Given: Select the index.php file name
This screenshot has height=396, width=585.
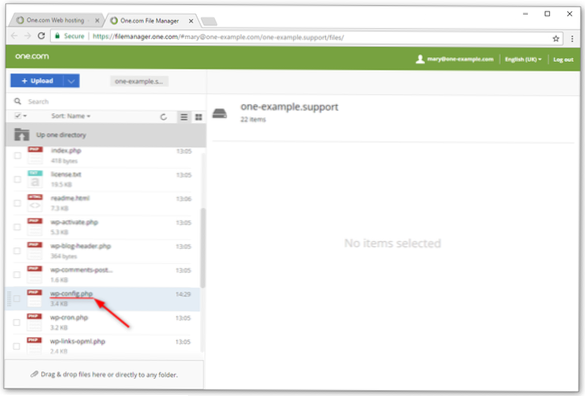Looking at the screenshot, I should click(66, 150).
